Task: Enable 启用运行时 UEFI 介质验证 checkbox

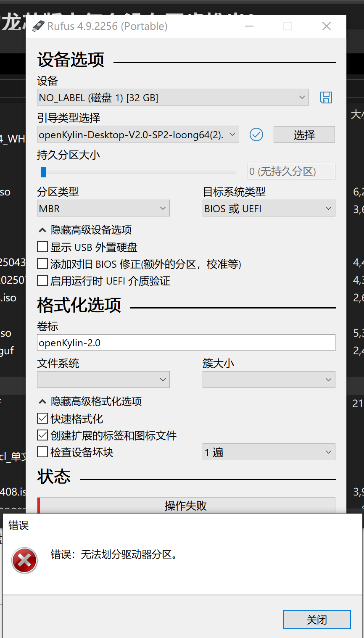Action: click(x=42, y=281)
